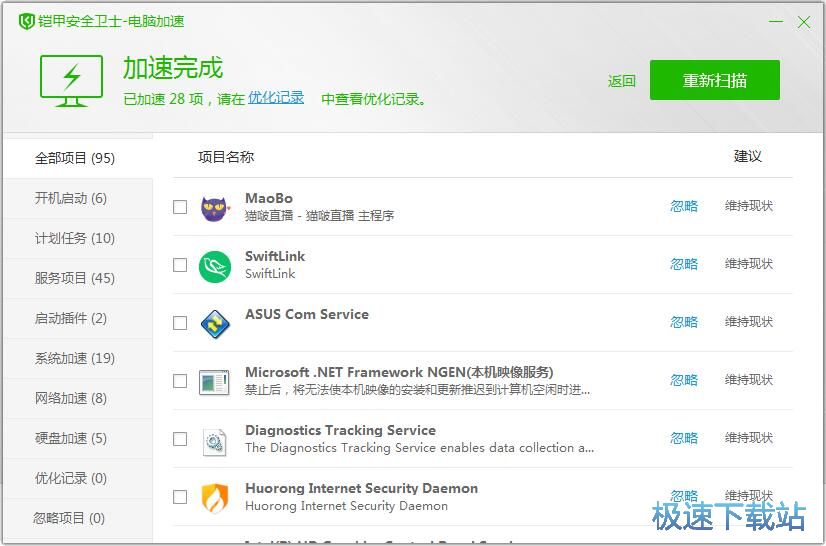
Task: Click the 项目名称 column header
Action: click(x=226, y=157)
